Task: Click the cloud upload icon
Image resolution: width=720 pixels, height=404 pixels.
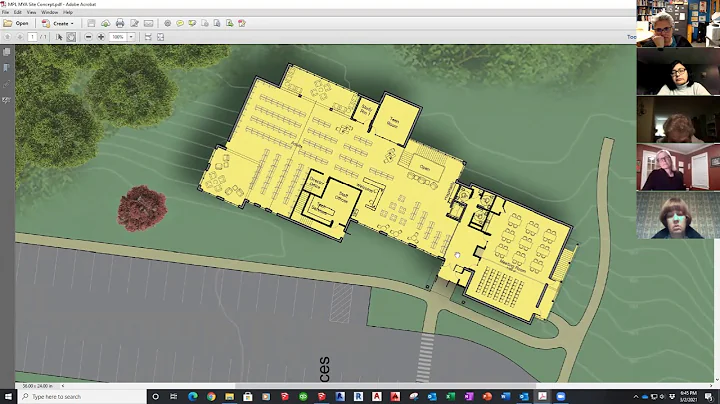Action: [x=106, y=23]
